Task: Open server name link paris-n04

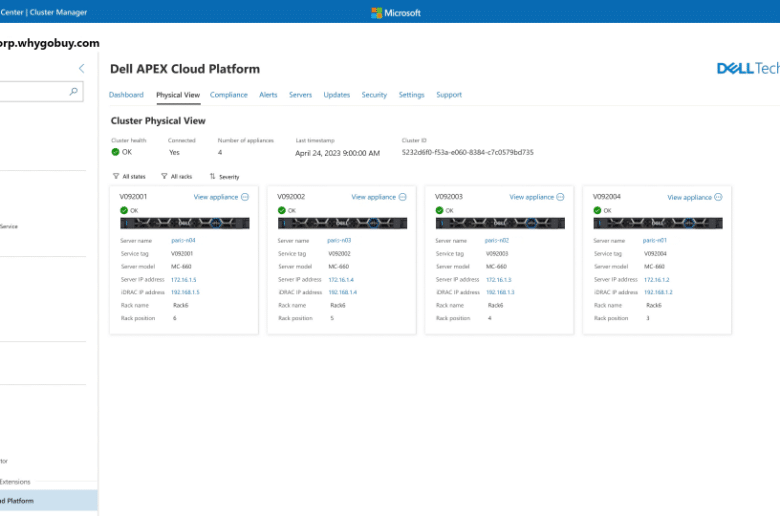Action: click(183, 240)
